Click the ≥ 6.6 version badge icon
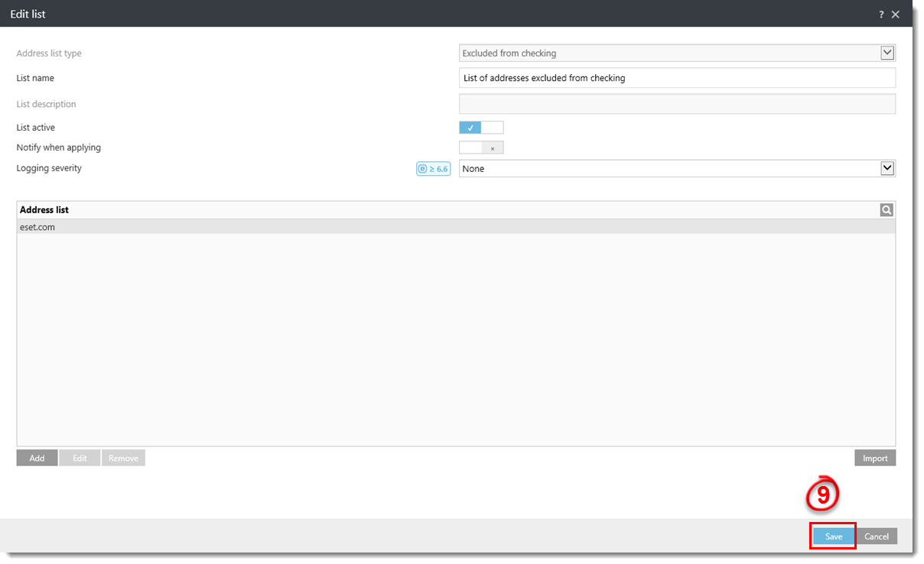 433,169
